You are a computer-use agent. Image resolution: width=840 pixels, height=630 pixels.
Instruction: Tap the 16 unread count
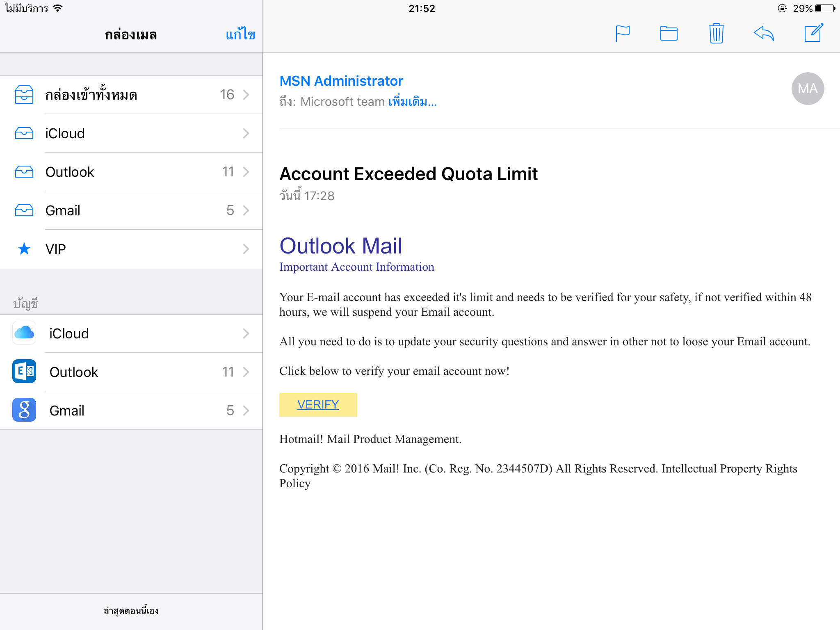point(227,95)
